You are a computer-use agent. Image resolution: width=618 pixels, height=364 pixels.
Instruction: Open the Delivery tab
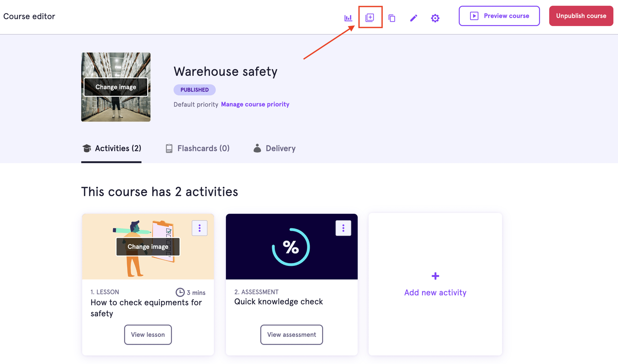coord(274,148)
